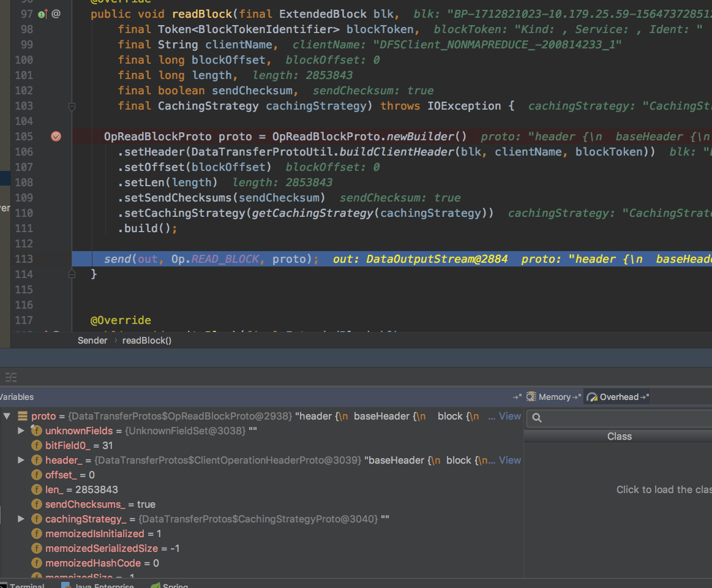Click the pin arrow left of Memory
Image resolution: width=712 pixels, height=588 pixels.
(517, 397)
